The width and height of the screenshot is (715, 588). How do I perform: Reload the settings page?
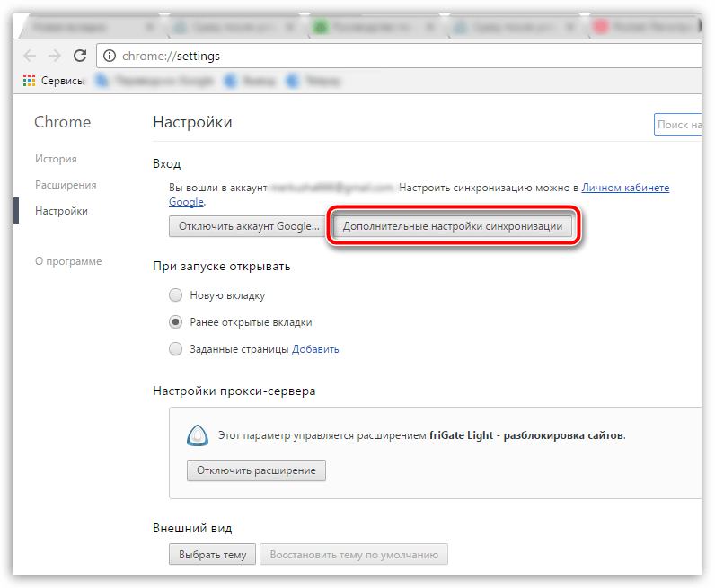click(x=80, y=56)
